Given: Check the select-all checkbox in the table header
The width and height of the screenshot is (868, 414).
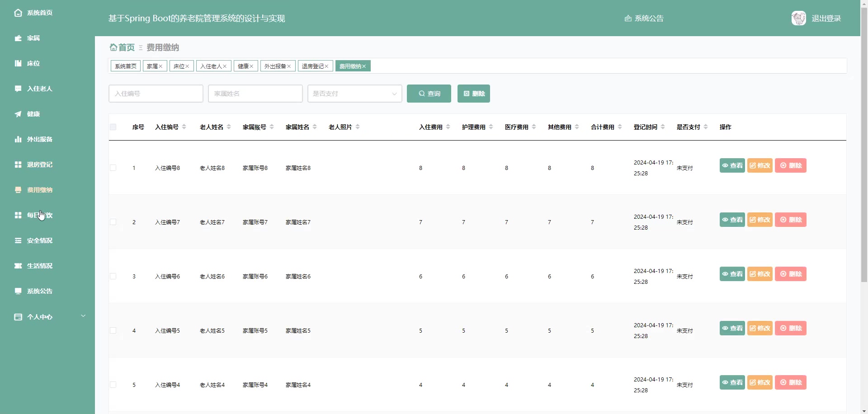Looking at the screenshot, I should point(113,127).
